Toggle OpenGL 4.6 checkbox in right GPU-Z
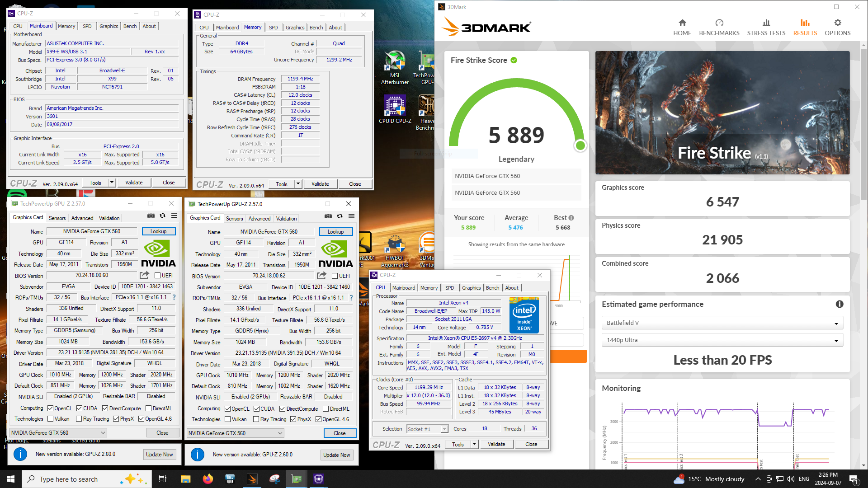Screen dimensions: 868x488 [x=318, y=419]
